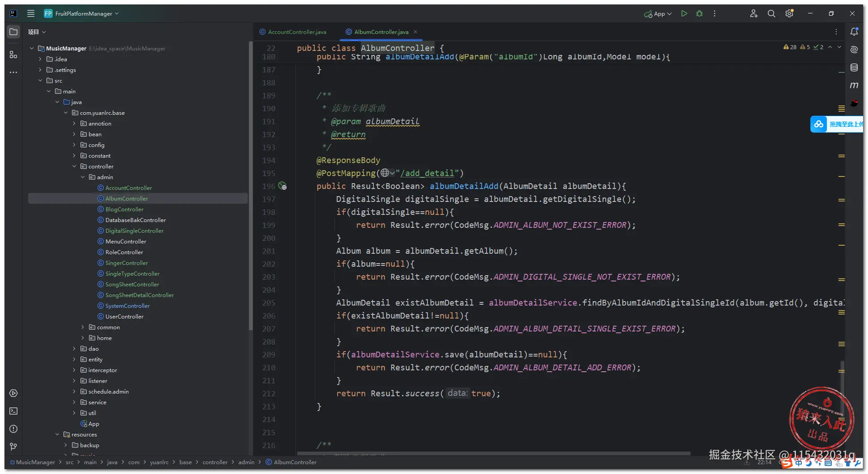Select the entity package
The image size is (868, 474).
95,359
